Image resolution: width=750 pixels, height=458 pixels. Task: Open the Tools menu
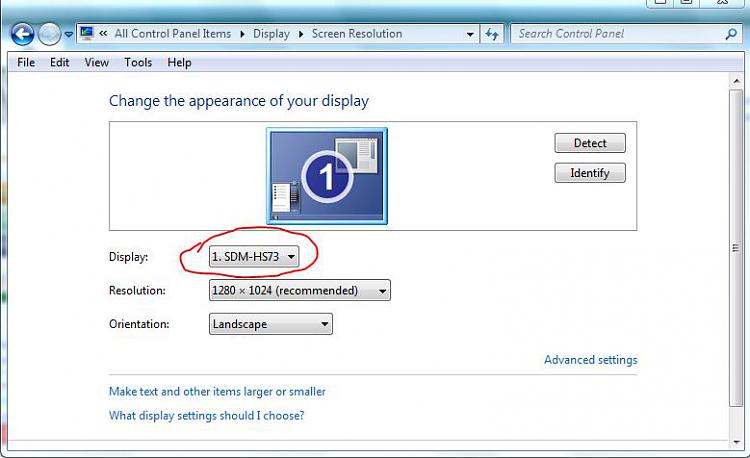point(138,63)
